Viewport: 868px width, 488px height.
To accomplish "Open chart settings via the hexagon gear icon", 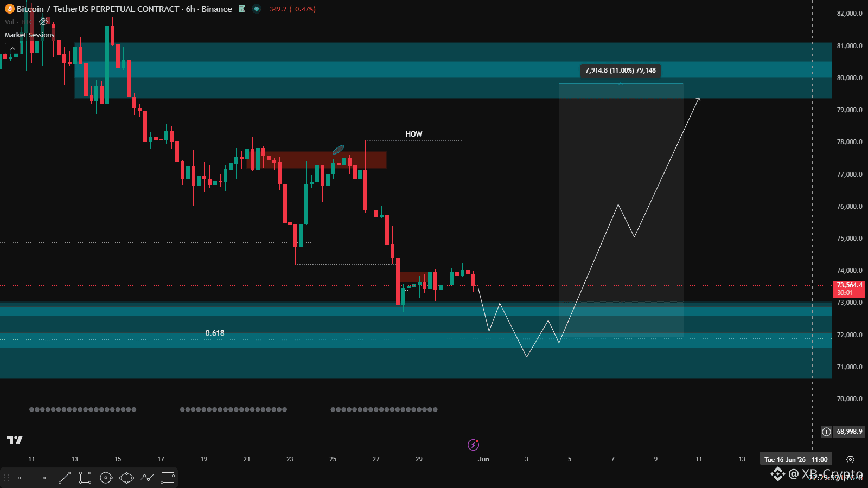I will [x=850, y=459].
